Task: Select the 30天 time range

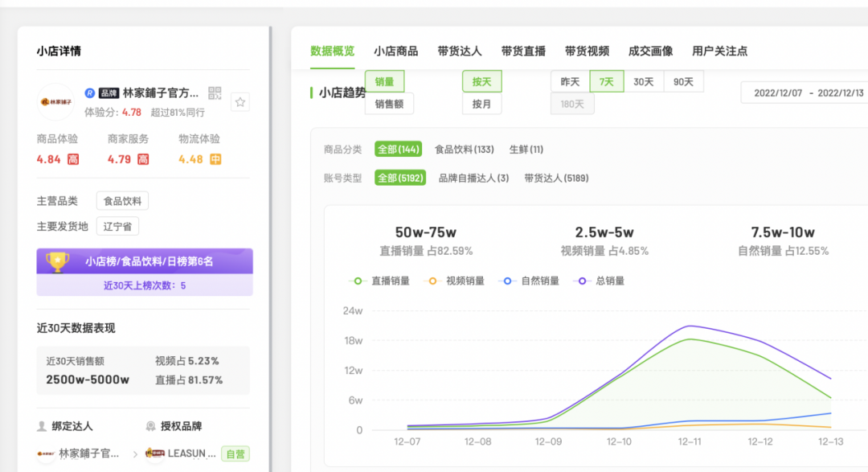Action: tap(644, 81)
